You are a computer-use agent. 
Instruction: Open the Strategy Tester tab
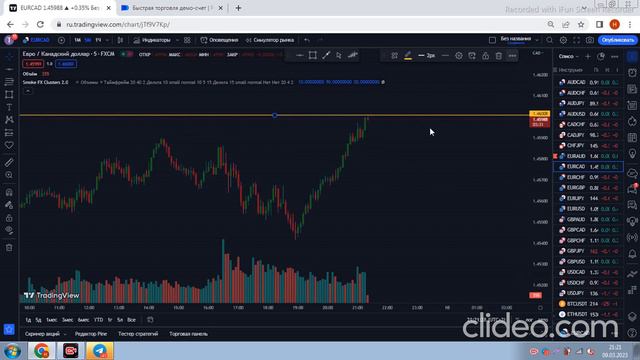[138, 334]
